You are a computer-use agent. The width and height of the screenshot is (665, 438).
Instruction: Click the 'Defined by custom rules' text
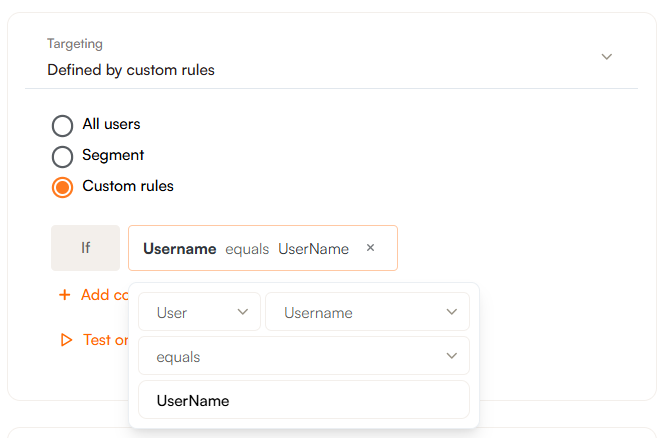point(131,70)
